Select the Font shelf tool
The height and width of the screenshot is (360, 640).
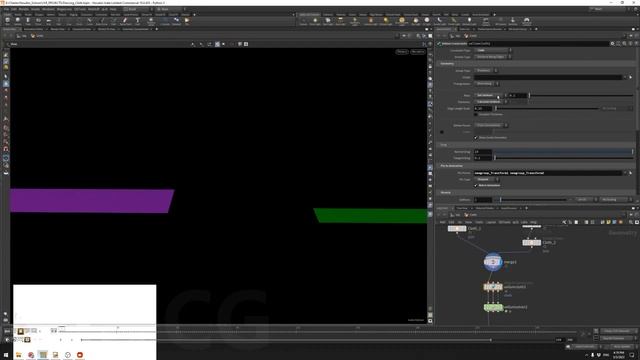click(138, 21)
